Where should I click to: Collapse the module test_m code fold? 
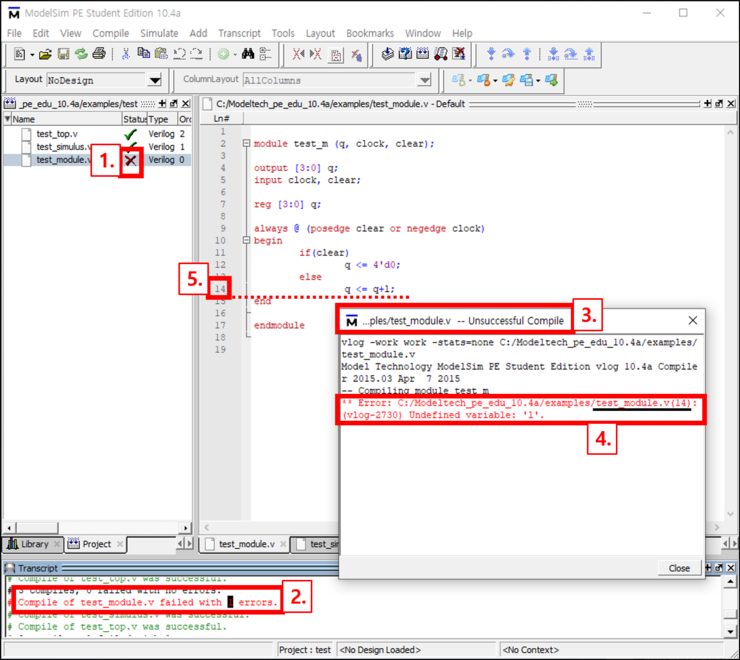tap(246, 143)
